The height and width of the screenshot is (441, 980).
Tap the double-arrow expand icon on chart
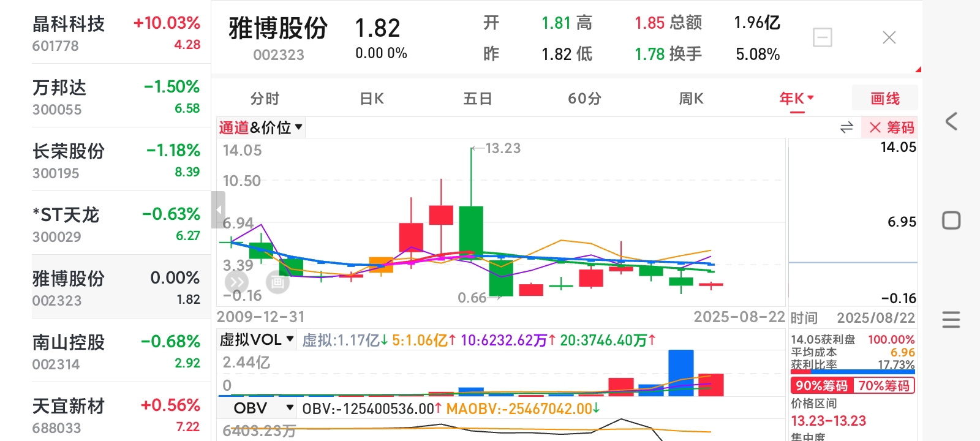coord(236,282)
